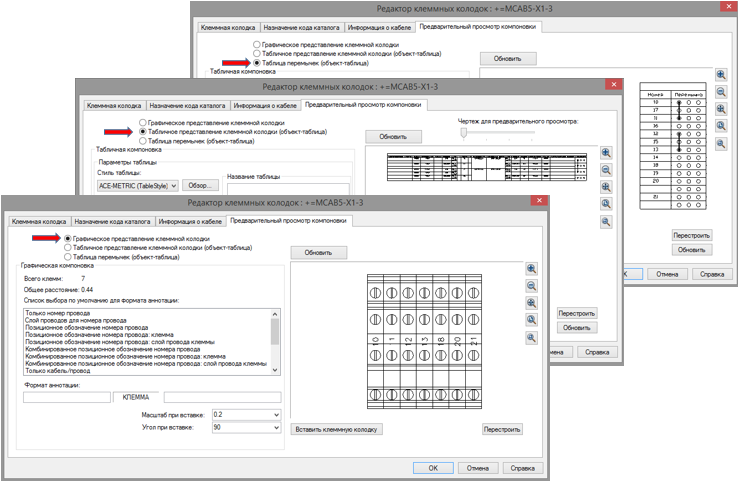738x481 pixels.
Task: Open Информация о кабеле tab in front window
Action: 190,221
